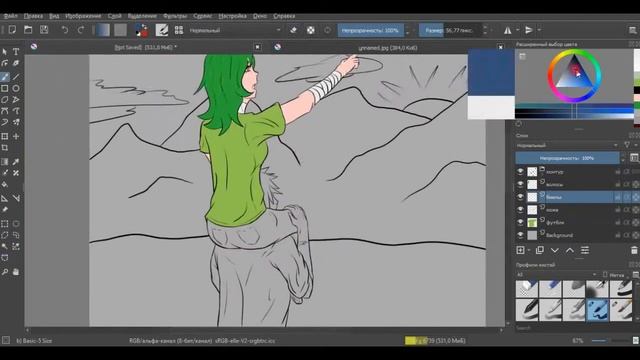Toggle eraser mode in toolbar

coord(293,30)
